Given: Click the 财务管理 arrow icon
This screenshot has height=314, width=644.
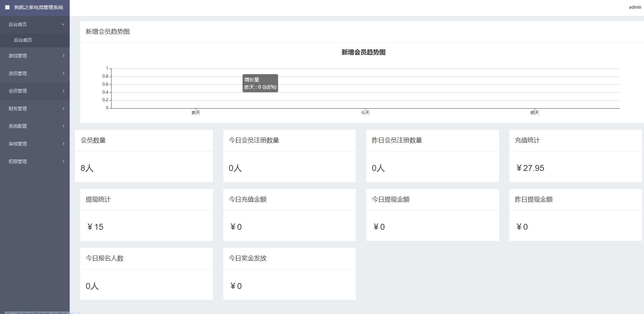Looking at the screenshot, I should point(63,109).
